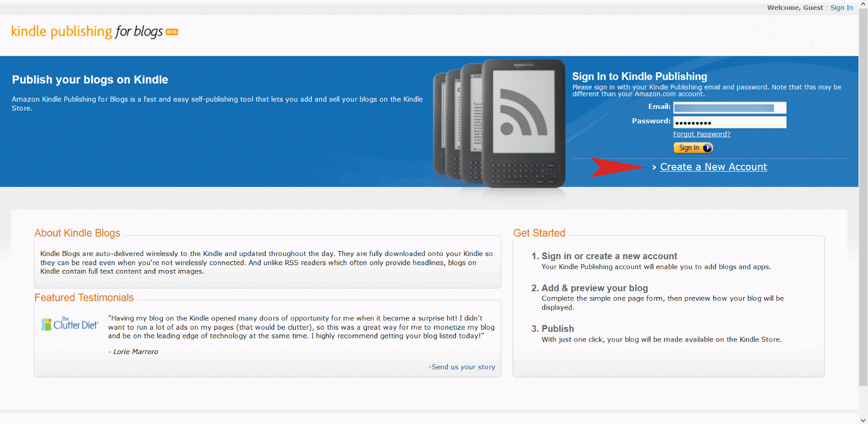The width and height of the screenshot is (868, 424).
Task: Click the Sign In link at top right
Action: pos(841,8)
